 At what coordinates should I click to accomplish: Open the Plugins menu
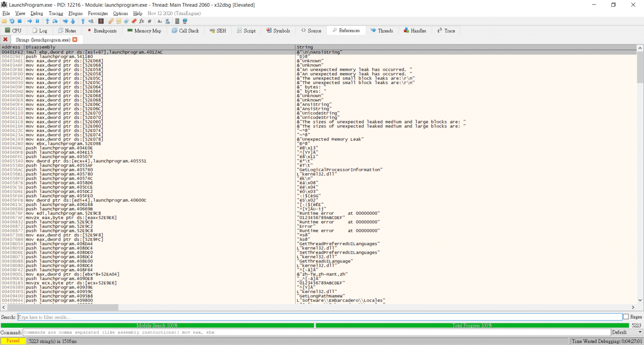(75, 13)
